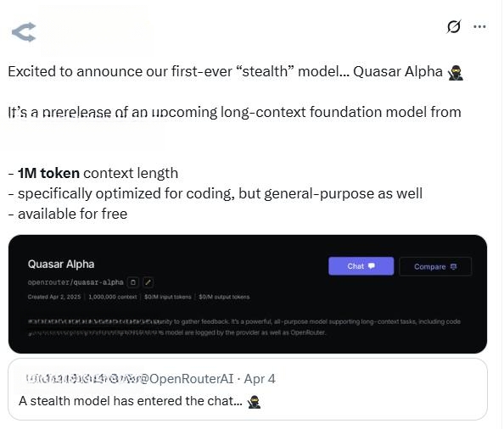Click the ninja emoji in quoted post

point(255,402)
